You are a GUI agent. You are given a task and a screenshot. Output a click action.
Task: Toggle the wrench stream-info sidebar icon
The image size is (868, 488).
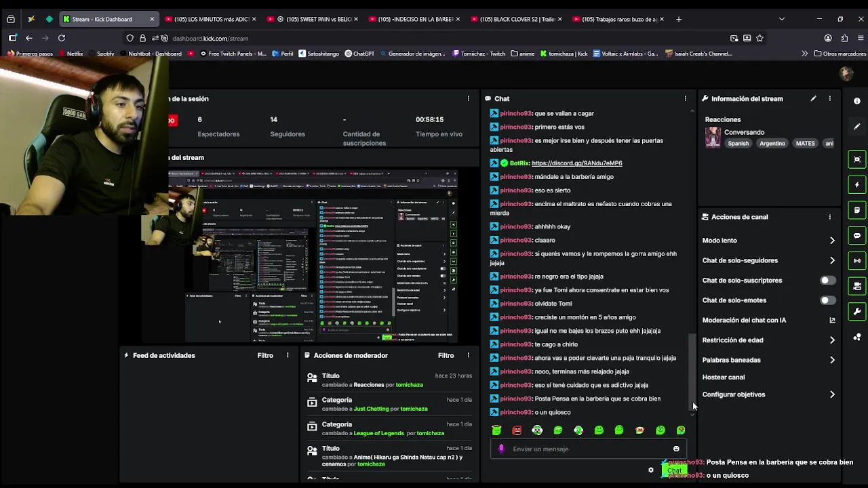pos(857,312)
